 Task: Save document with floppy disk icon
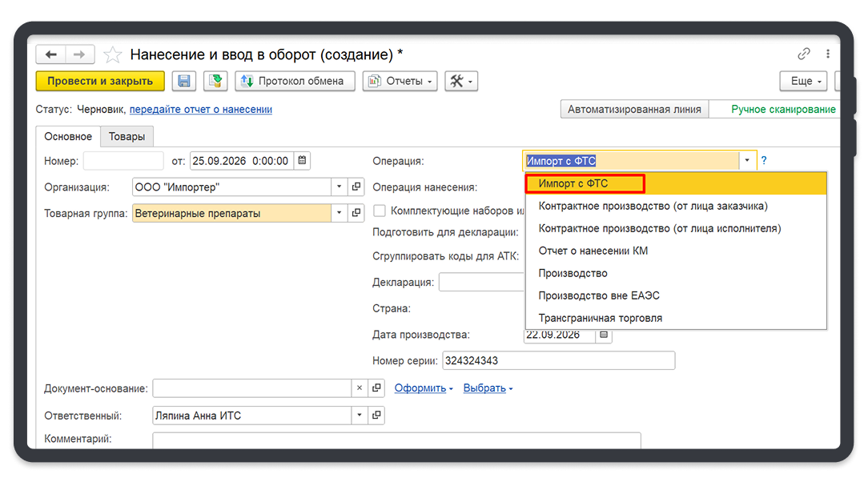[x=184, y=82]
